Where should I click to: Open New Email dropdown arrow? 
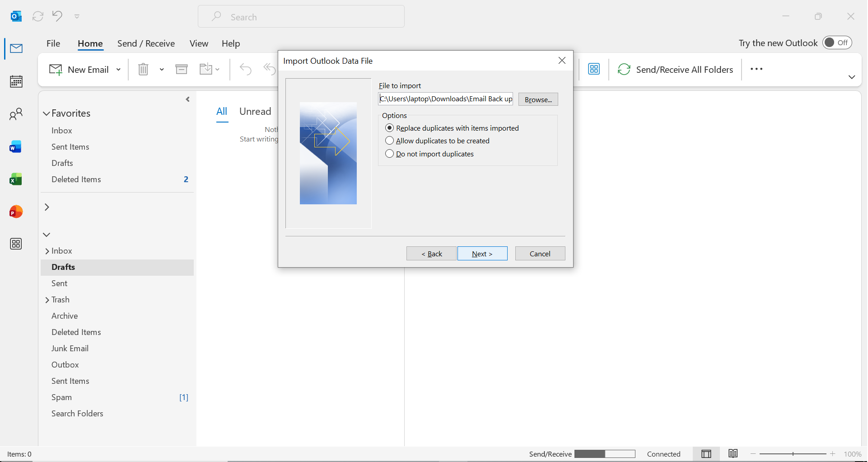pos(118,70)
